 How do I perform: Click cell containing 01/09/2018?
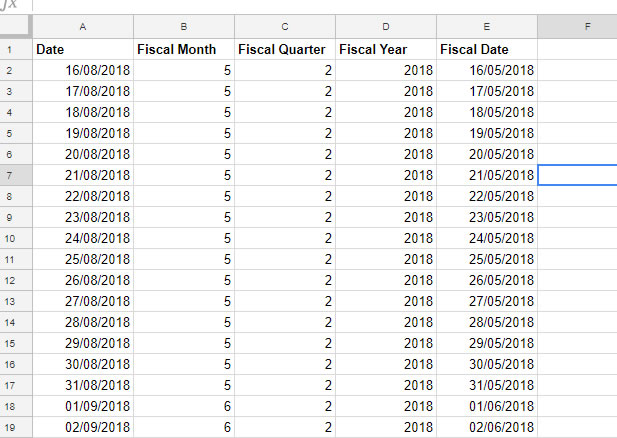(x=83, y=406)
